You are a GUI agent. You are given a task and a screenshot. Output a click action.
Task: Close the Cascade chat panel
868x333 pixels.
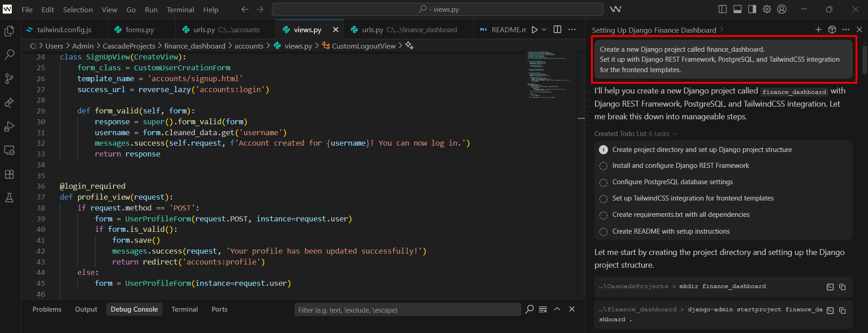point(859,29)
